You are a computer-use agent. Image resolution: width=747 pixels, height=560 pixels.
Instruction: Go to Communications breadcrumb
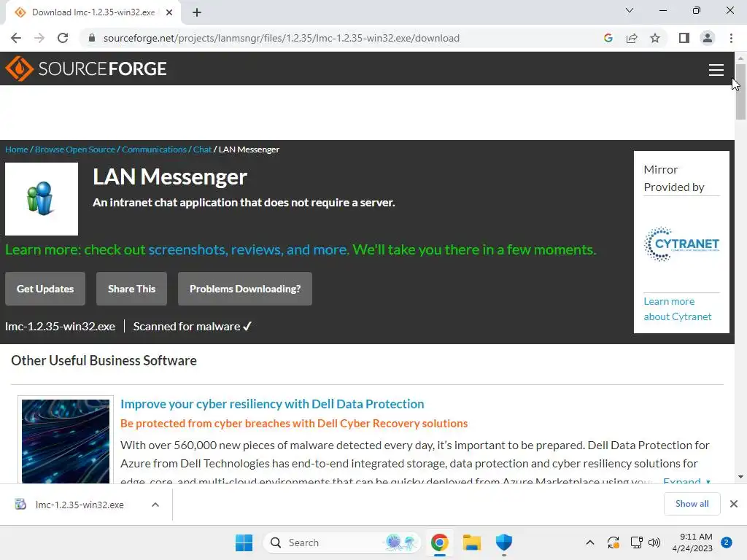[x=154, y=149]
